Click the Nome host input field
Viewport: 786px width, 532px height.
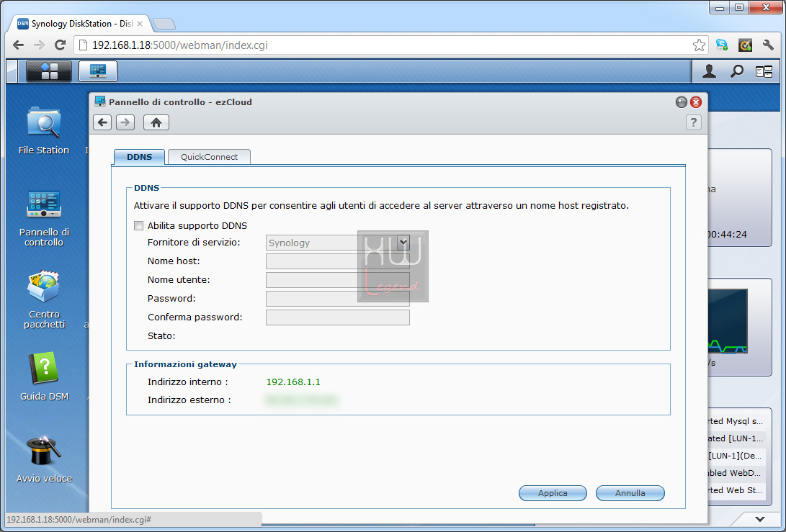337,261
